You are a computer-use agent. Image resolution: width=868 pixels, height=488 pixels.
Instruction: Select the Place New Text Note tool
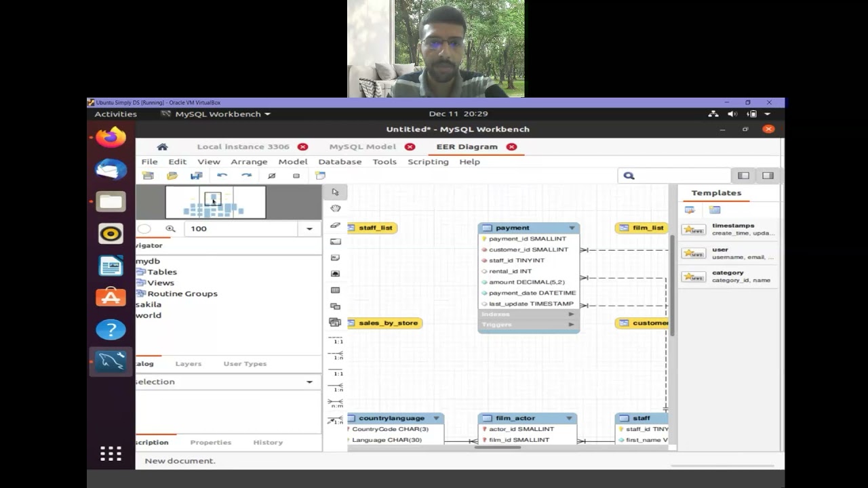[x=335, y=258]
